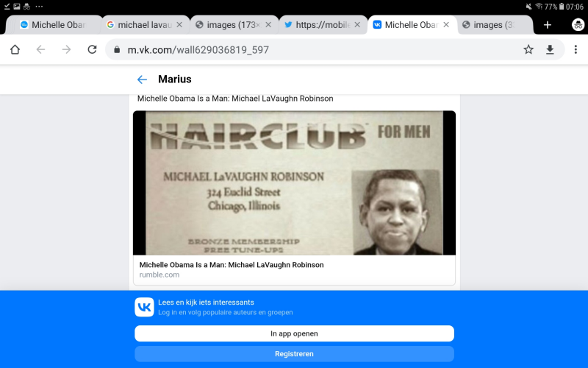588x368 pixels.
Task: Tap the browser home icon
Action: (15, 49)
